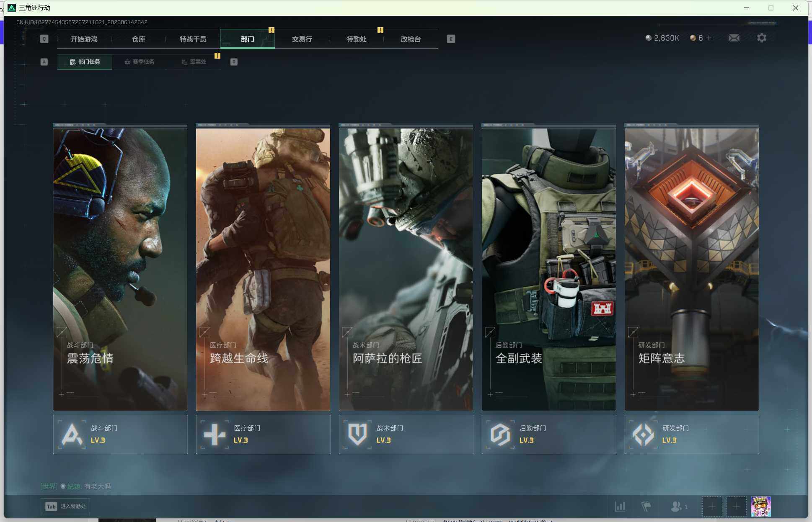Viewport: 812px width, 522px height.
Task: Click the player avatar portrait
Action: pos(760,507)
